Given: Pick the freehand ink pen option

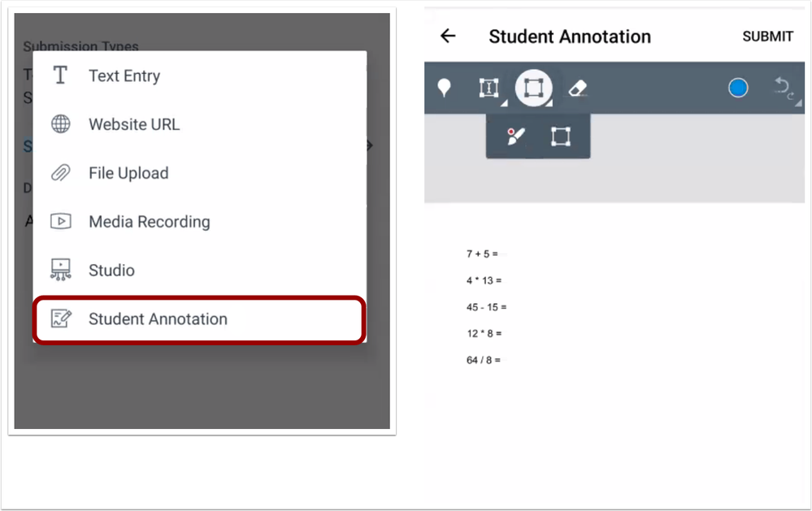Looking at the screenshot, I should coord(515,136).
